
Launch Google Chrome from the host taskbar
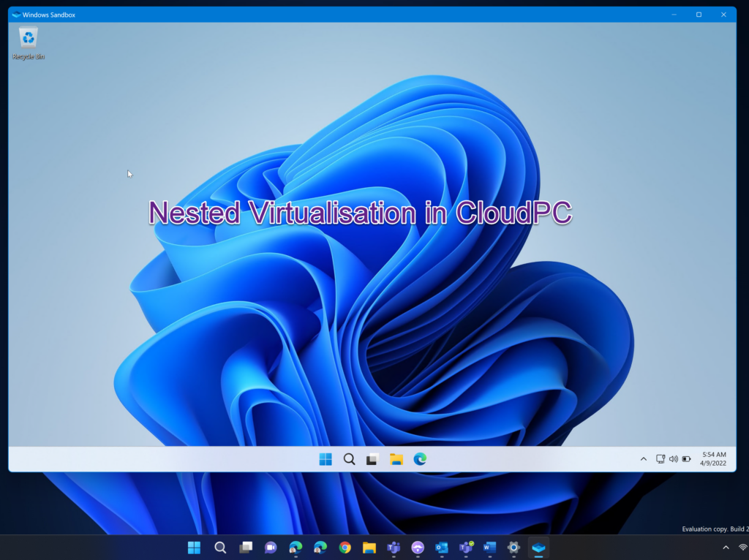(x=344, y=547)
